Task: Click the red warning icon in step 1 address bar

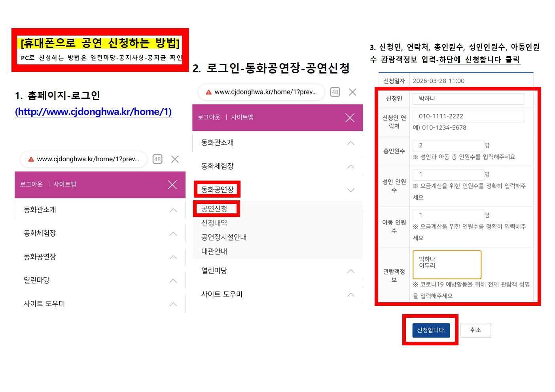Action: coord(31,159)
